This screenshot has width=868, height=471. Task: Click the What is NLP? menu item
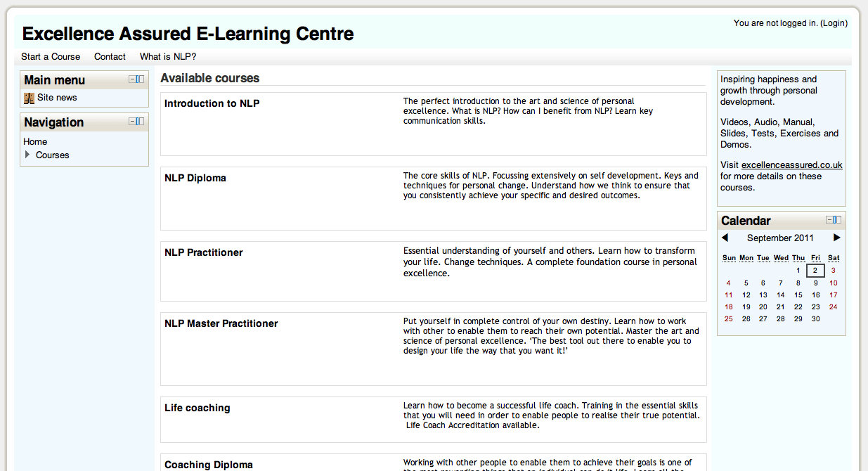click(x=168, y=57)
